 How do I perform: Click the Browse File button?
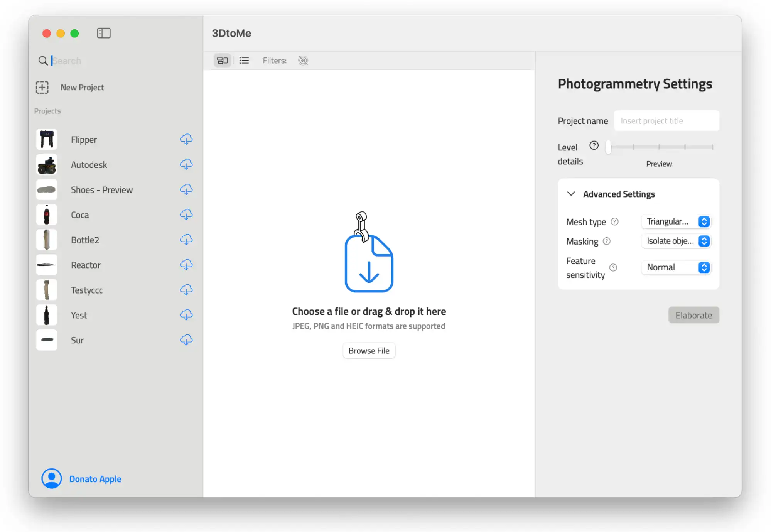pyautogui.click(x=368, y=350)
